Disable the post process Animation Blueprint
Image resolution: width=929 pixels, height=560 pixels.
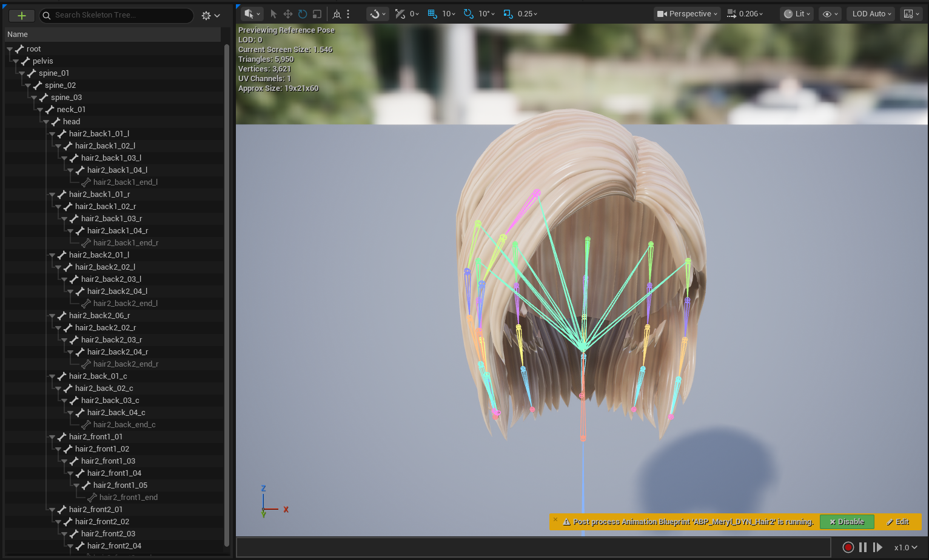pyautogui.click(x=847, y=522)
